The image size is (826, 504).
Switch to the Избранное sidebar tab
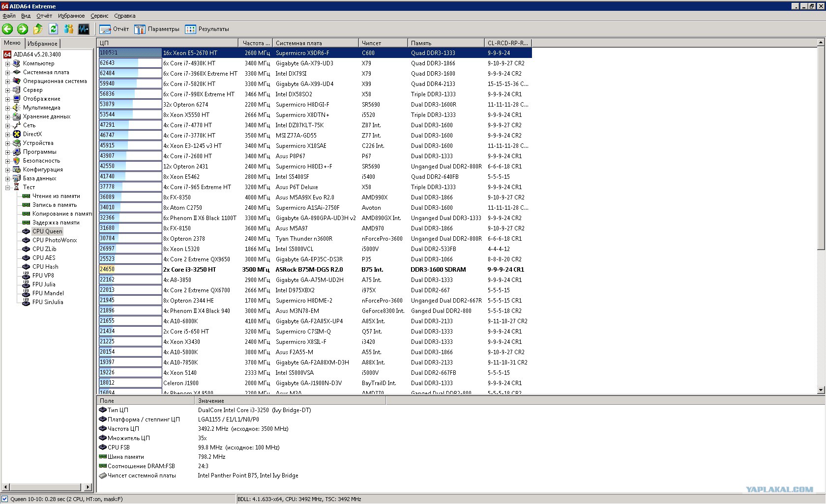[42, 44]
